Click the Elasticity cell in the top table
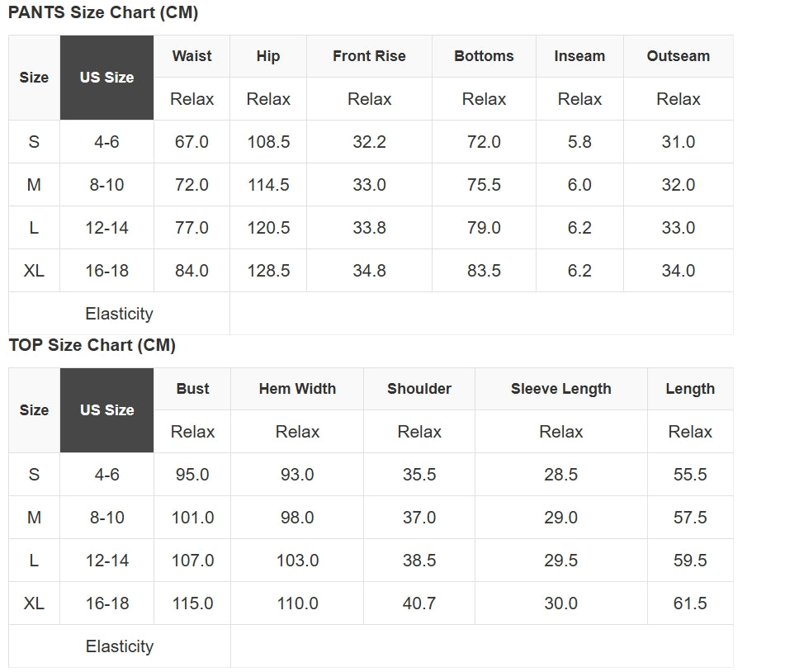The height and width of the screenshot is (672, 785). click(119, 646)
